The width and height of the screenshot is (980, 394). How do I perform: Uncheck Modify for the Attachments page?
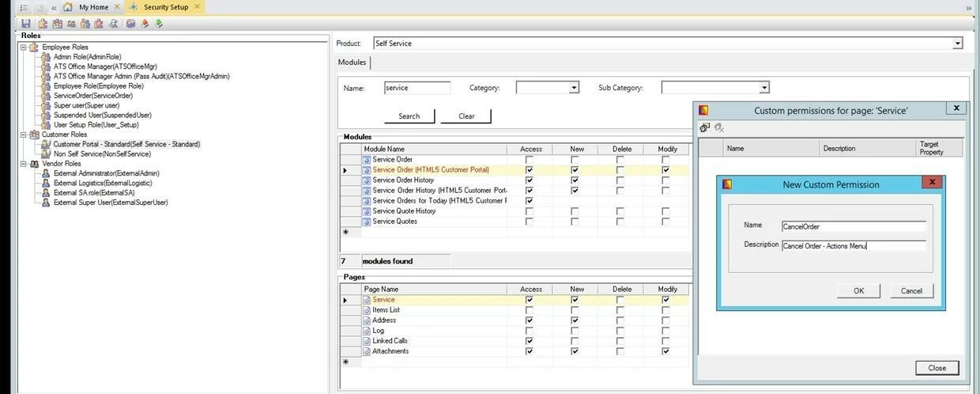pyautogui.click(x=665, y=351)
